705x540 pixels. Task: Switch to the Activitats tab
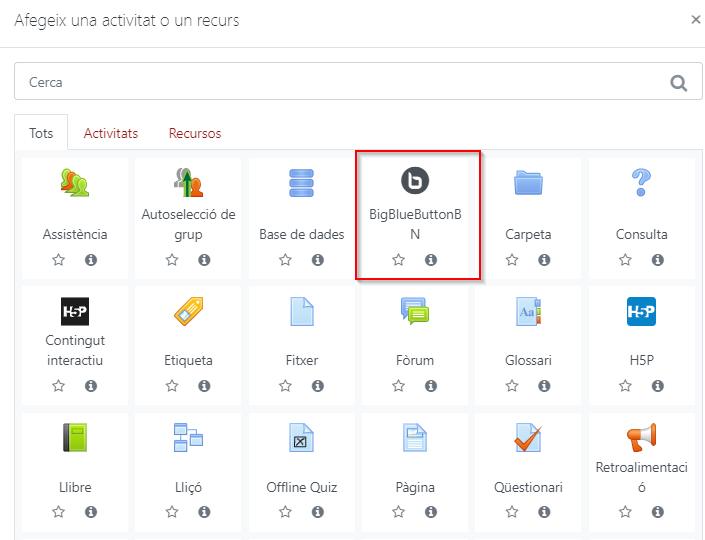(x=111, y=133)
